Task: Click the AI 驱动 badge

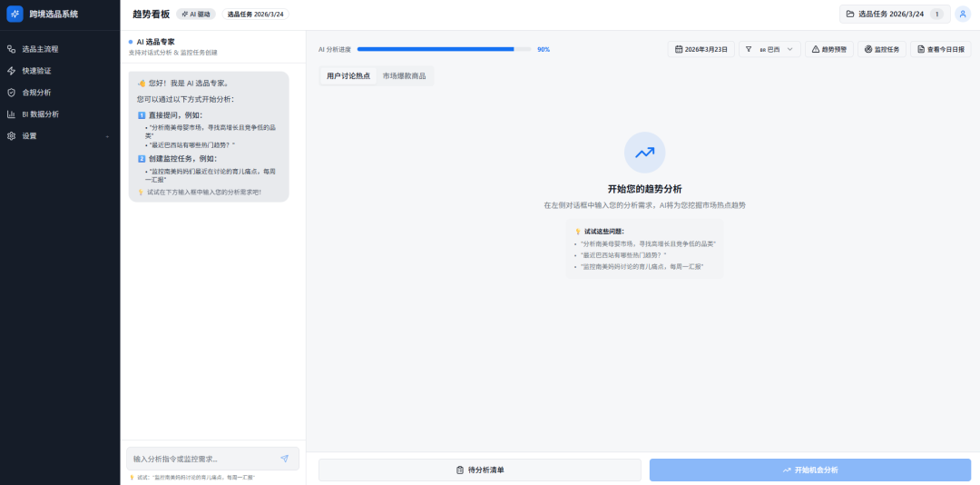Action: click(196, 14)
